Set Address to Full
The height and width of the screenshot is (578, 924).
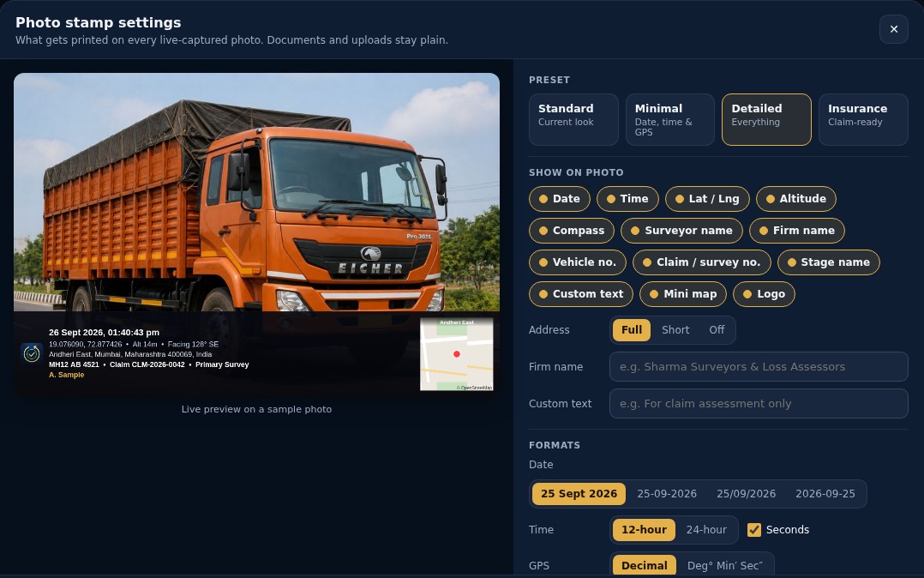(x=632, y=330)
